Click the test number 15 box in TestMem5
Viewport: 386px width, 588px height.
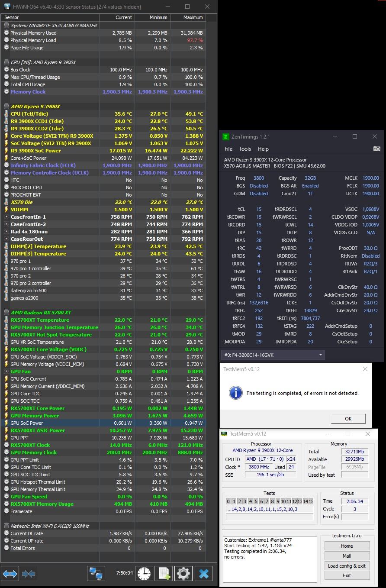pos(311,501)
